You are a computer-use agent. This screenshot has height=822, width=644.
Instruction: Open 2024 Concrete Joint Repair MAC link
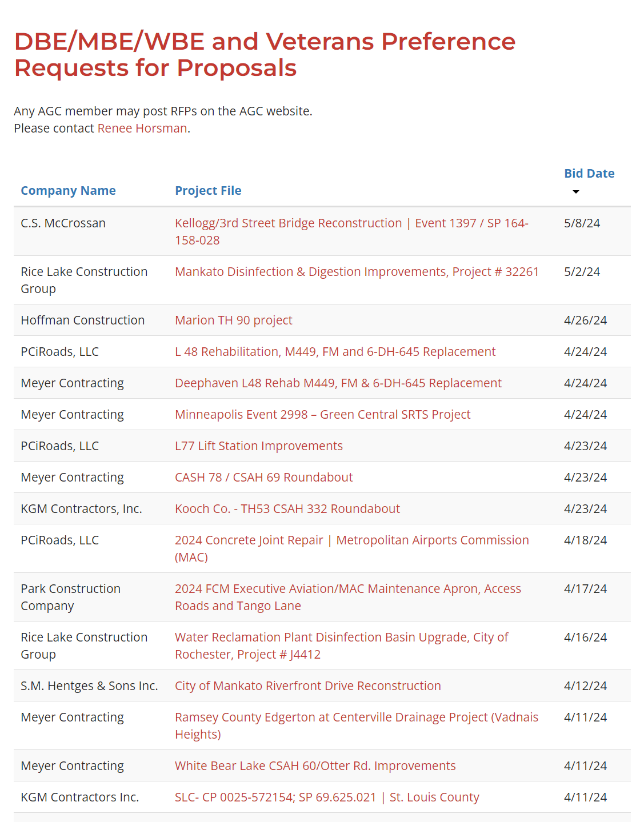tap(351, 540)
